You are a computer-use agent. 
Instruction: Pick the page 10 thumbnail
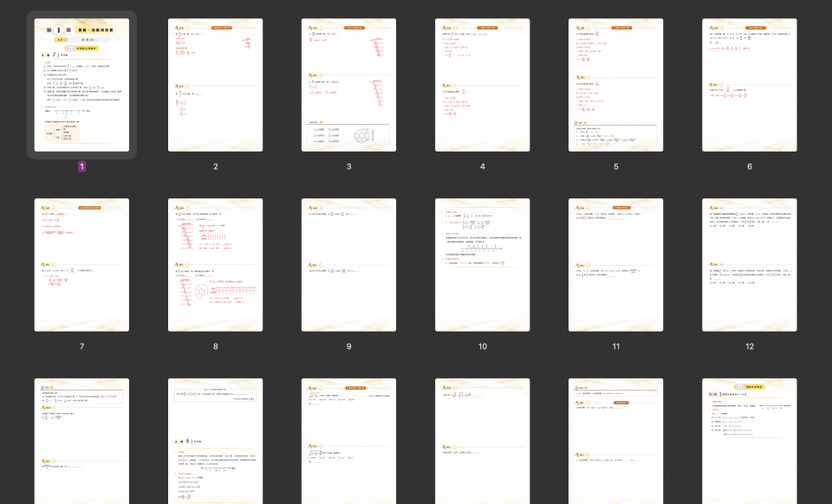482,265
